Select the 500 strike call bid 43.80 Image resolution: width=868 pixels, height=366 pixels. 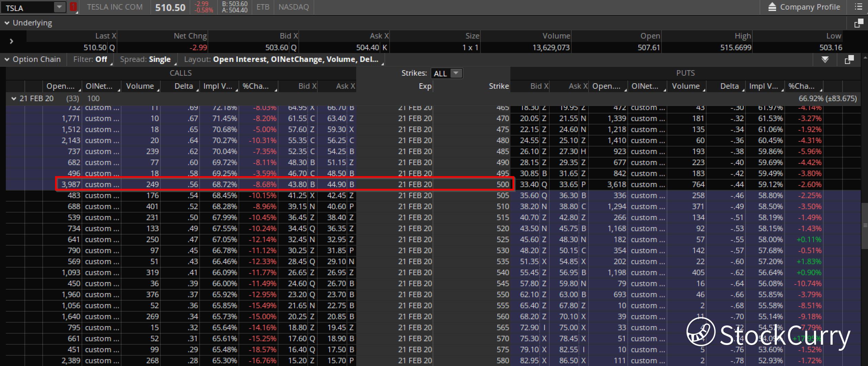coord(298,184)
